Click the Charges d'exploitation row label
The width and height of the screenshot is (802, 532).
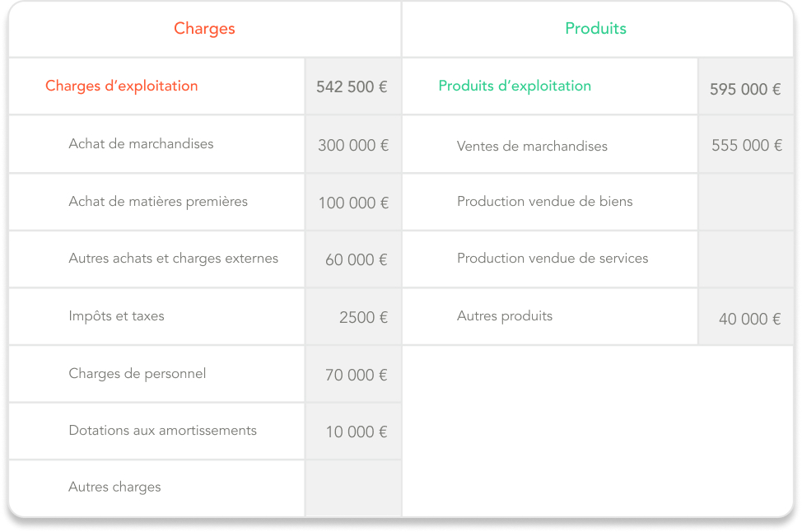coord(121,86)
